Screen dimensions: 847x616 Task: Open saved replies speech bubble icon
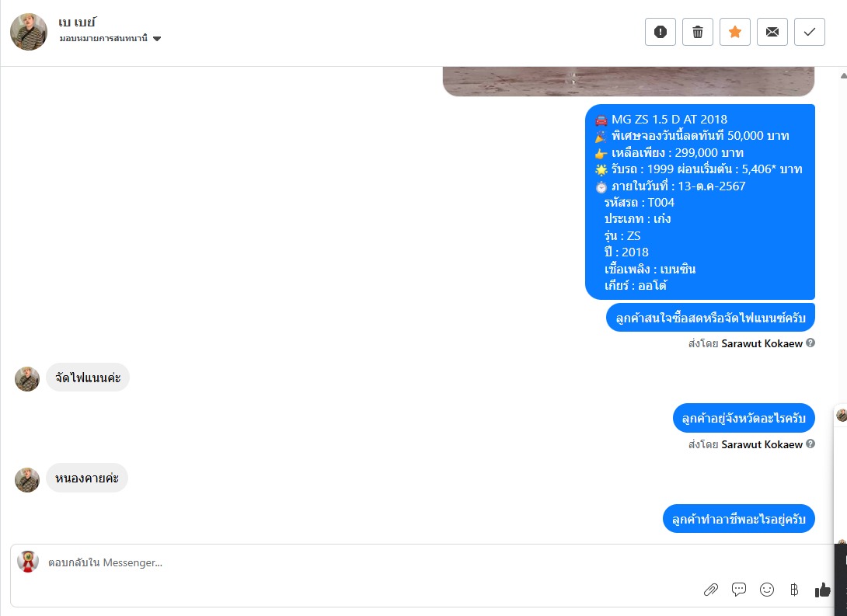[738, 589]
